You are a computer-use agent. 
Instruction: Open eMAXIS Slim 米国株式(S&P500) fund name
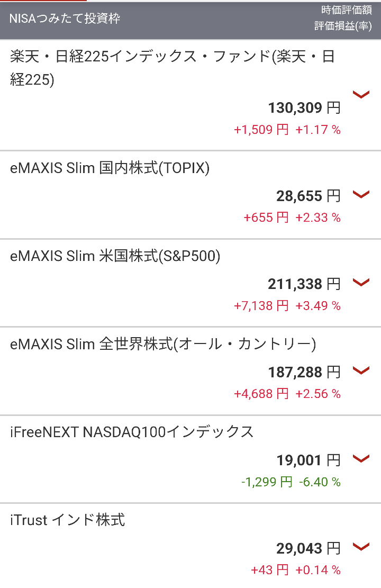(115, 256)
